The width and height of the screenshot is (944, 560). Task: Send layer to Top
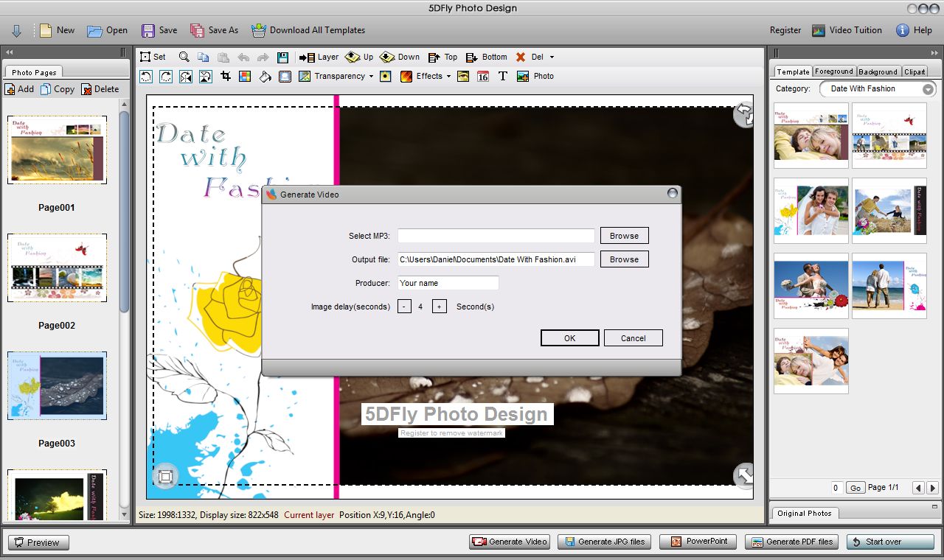point(442,57)
